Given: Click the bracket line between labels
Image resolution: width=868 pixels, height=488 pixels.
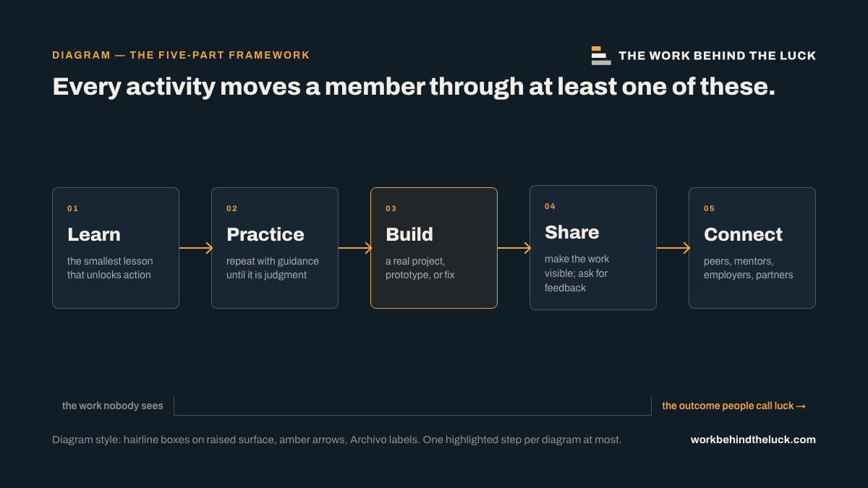Looking at the screenshot, I should tap(412, 406).
